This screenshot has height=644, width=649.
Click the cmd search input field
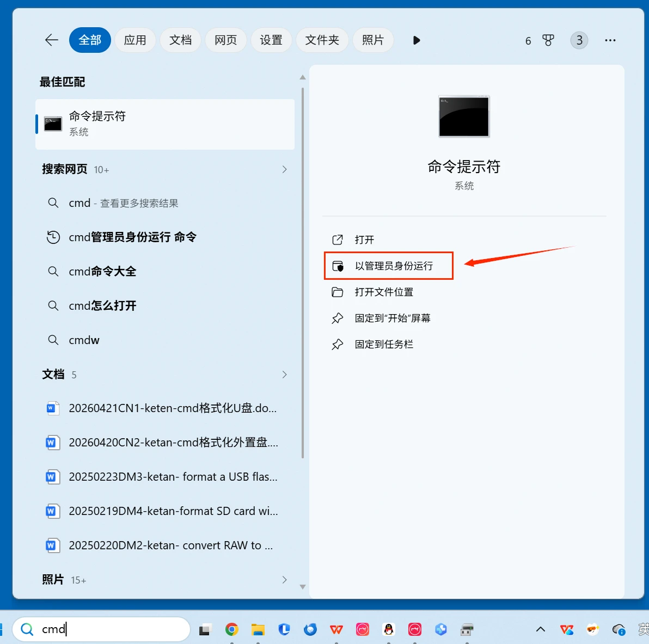(x=101, y=629)
